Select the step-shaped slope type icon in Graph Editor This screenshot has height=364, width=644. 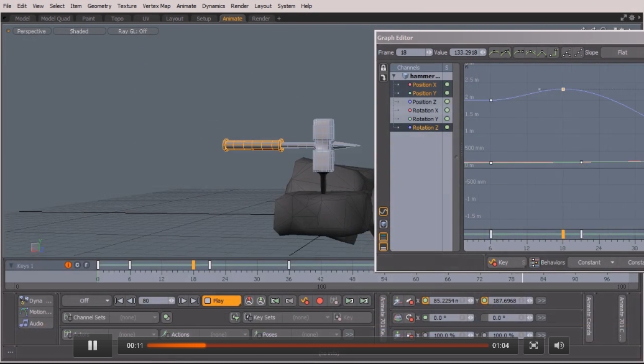click(x=554, y=53)
